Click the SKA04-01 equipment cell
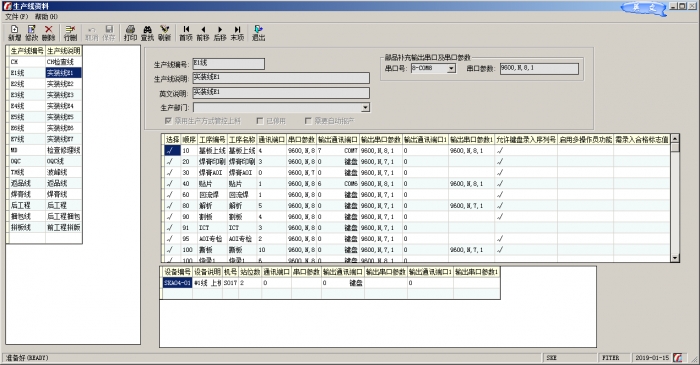Viewport: 700px width, 365px height. coord(177,283)
